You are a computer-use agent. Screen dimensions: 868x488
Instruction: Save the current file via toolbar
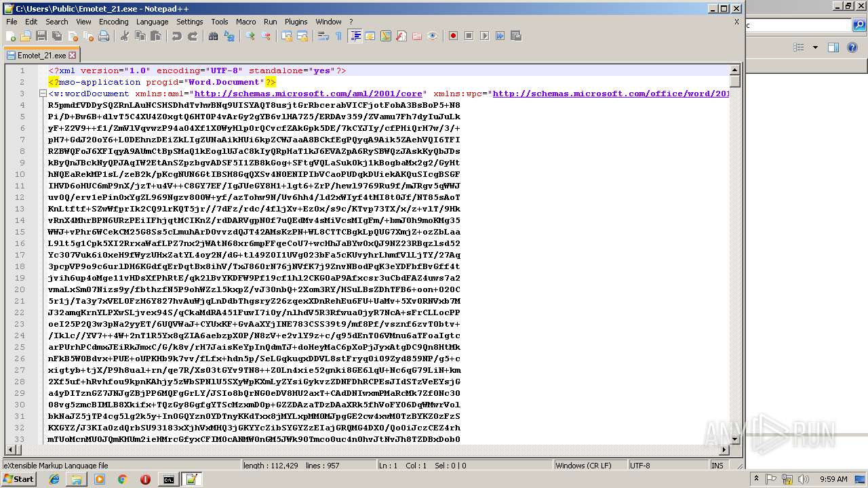pyautogui.click(x=41, y=36)
